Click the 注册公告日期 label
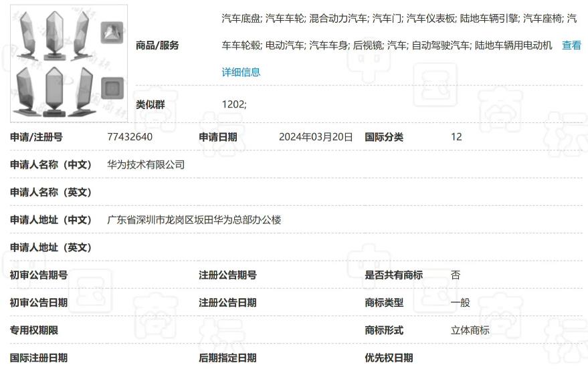Image resolution: width=588 pixels, height=369 pixels. point(227,303)
